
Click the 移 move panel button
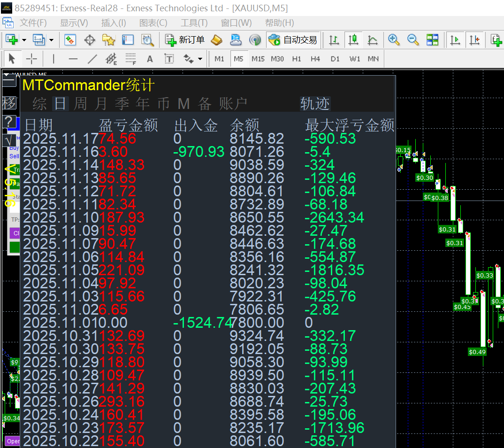9,103
